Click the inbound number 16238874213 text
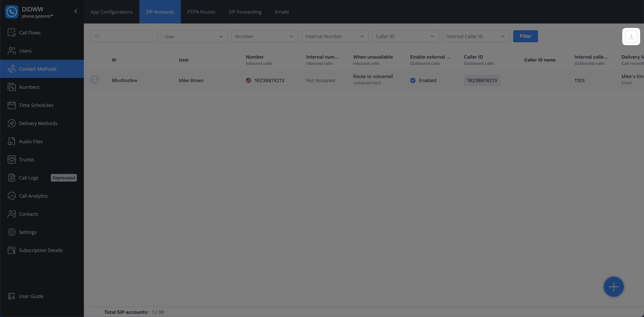 tap(269, 80)
